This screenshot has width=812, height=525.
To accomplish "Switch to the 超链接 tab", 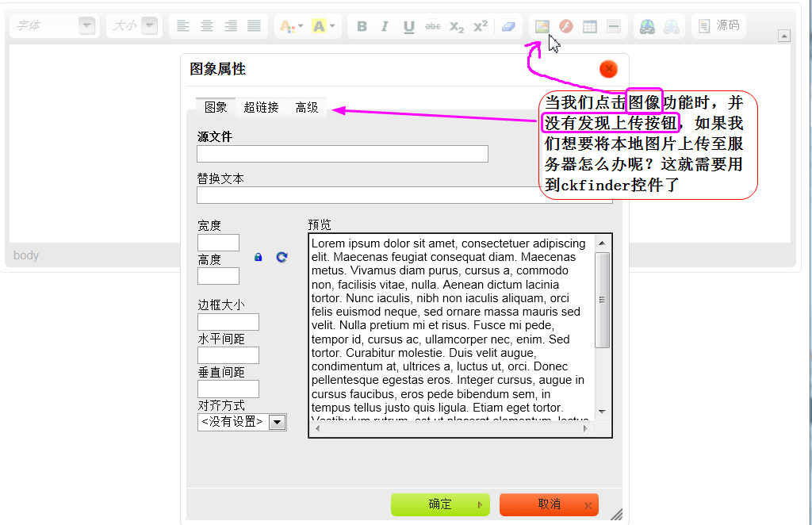I will point(261,107).
